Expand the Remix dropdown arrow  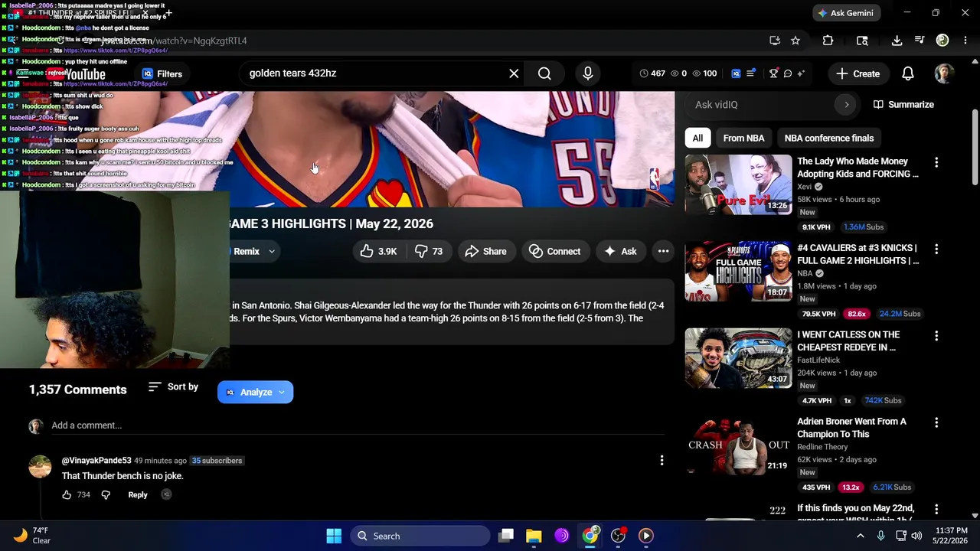pyautogui.click(x=271, y=251)
